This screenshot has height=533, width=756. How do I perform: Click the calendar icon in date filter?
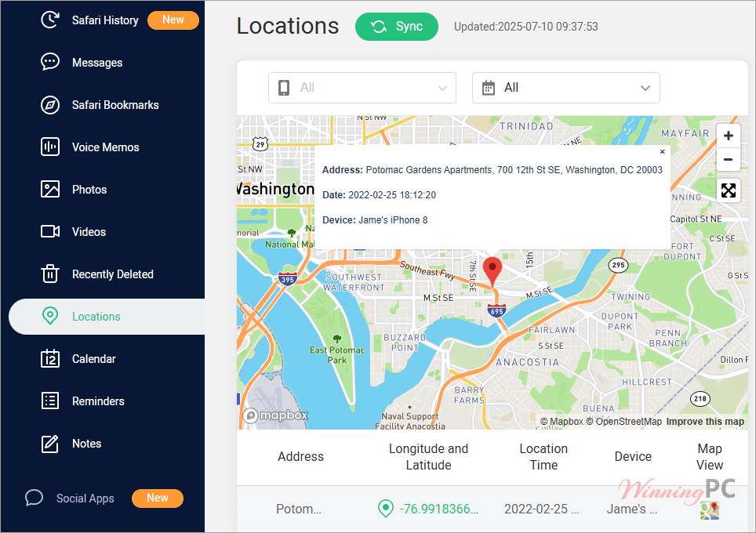point(489,88)
